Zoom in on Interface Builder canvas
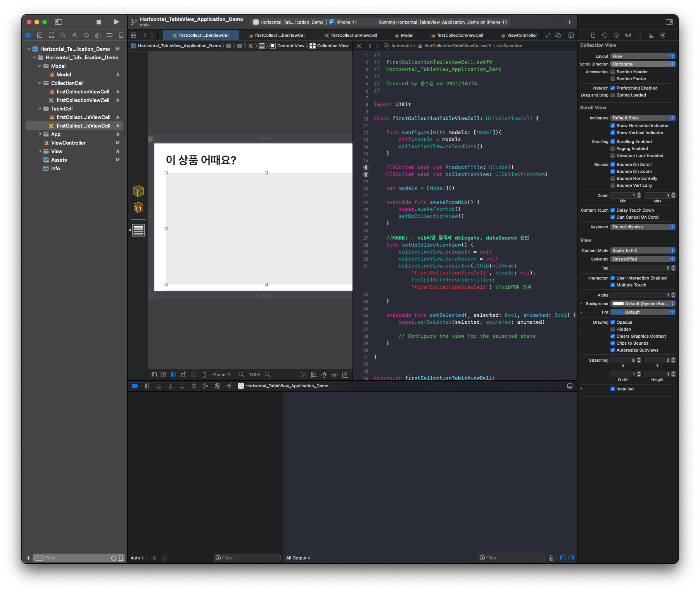The image size is (700, 592). 268,375
